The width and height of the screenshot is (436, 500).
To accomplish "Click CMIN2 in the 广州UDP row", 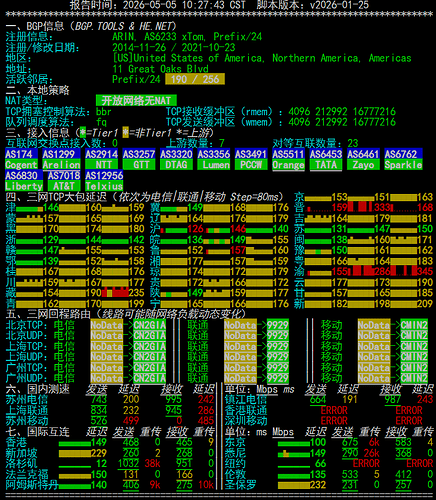I will pyautogui.click(x=414, y=378).
